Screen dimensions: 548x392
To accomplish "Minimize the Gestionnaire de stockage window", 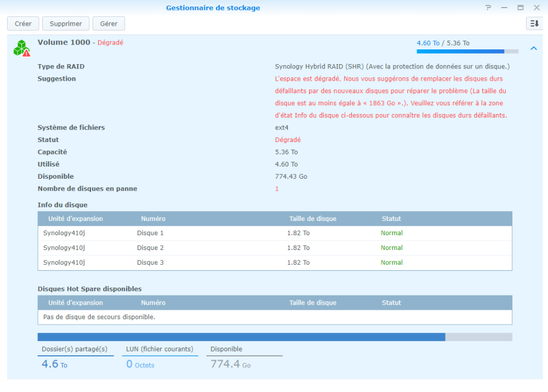I will [x=504, y=8].
